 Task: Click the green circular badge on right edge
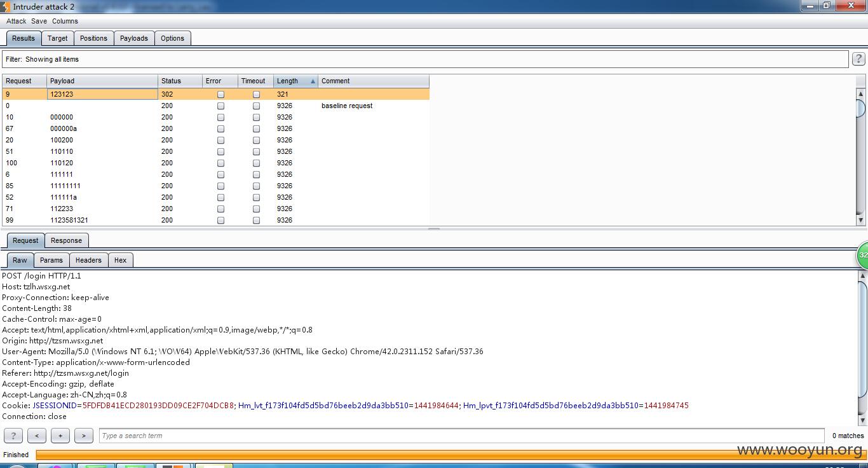[862, 255]
